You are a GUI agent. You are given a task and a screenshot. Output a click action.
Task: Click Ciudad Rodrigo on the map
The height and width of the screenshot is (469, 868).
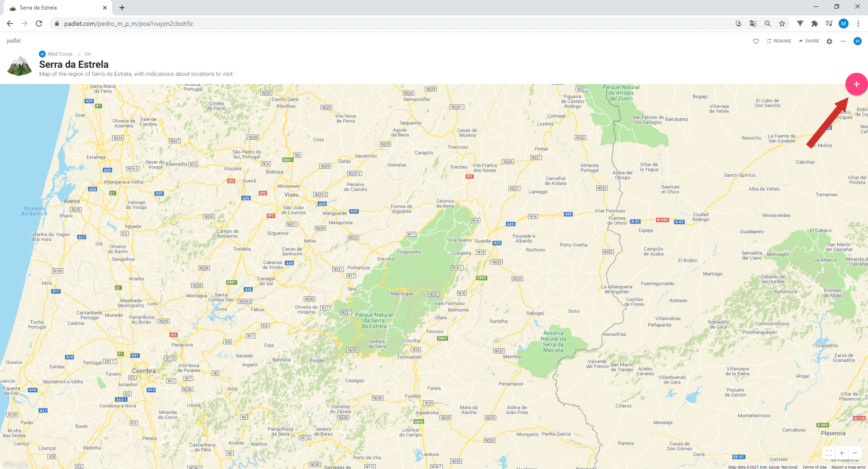(x=701, y=217)
